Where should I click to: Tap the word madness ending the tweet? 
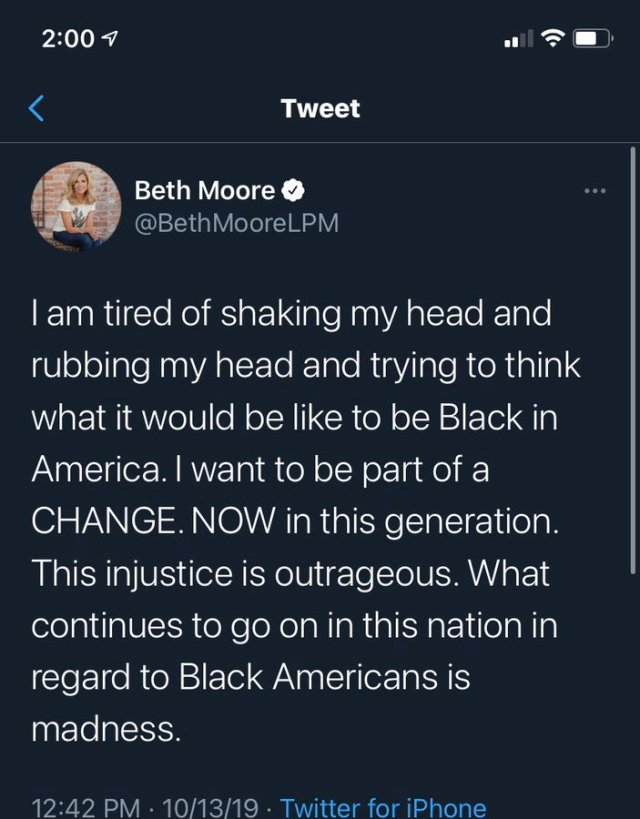106,730
